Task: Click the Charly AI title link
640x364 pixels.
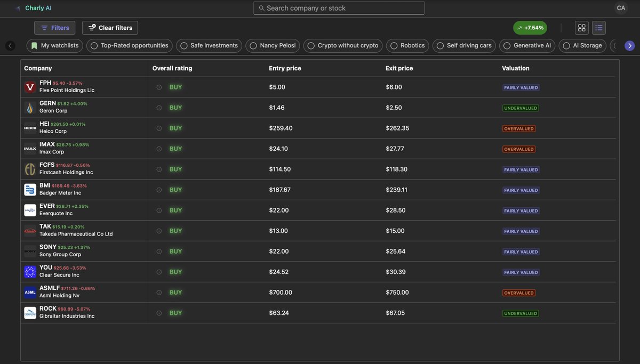Action: coord(38,8)
